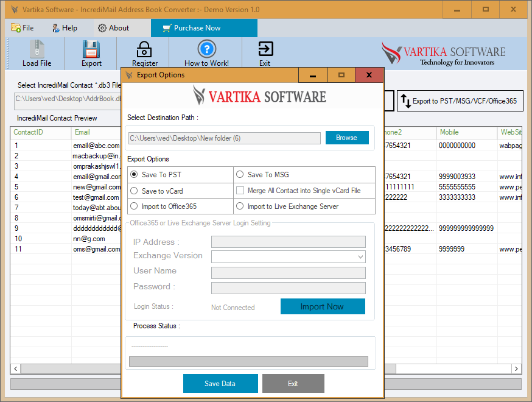The width and height of the screenshot is (532, 402).
Task: Minimize the Export Options dialog
Action: (313, 75)
